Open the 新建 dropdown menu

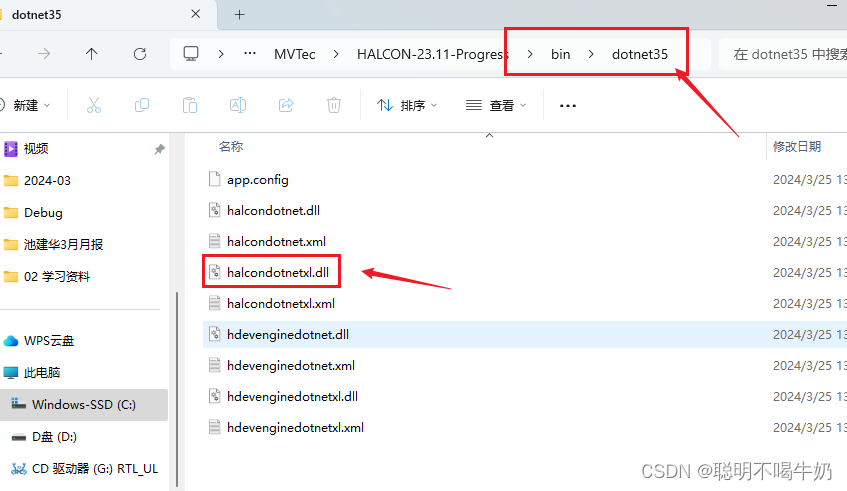[25, 105]
